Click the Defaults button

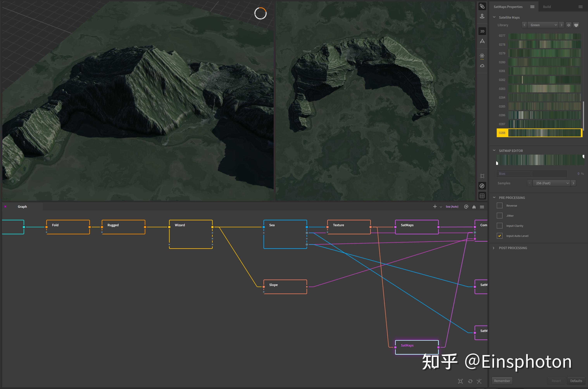(x=576, y=381)
